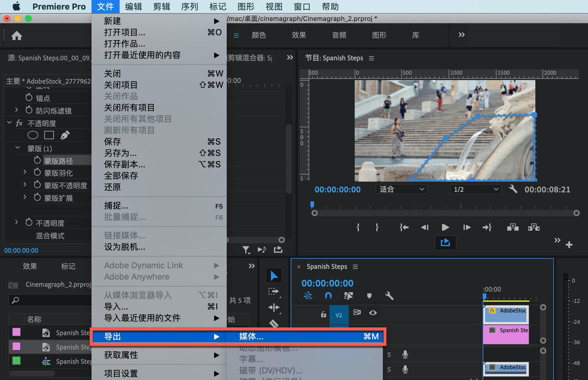Image resolution: width=588 pixels, height=380 pixels.
Task: Toggle V2 track lock
Action: pos(323,314)
